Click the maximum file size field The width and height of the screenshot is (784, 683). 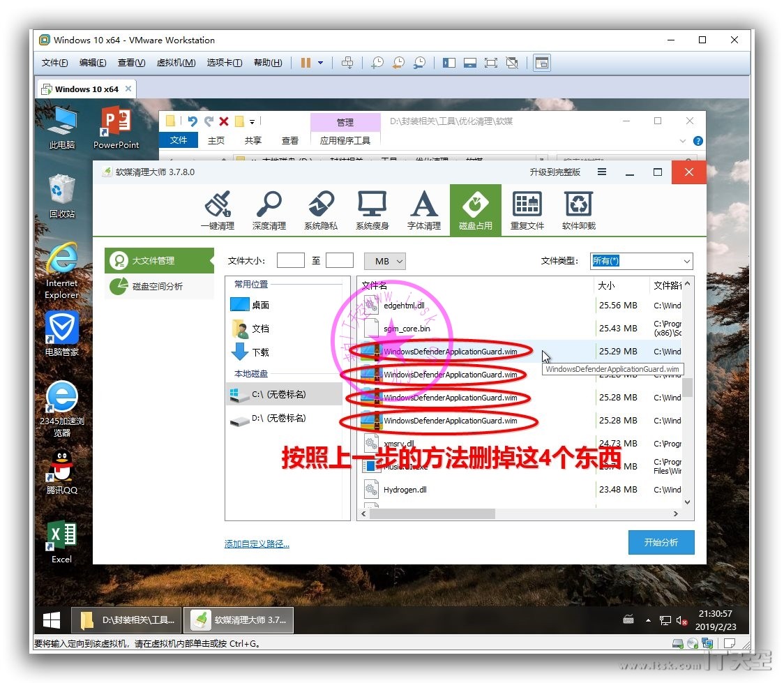(340, 260)
